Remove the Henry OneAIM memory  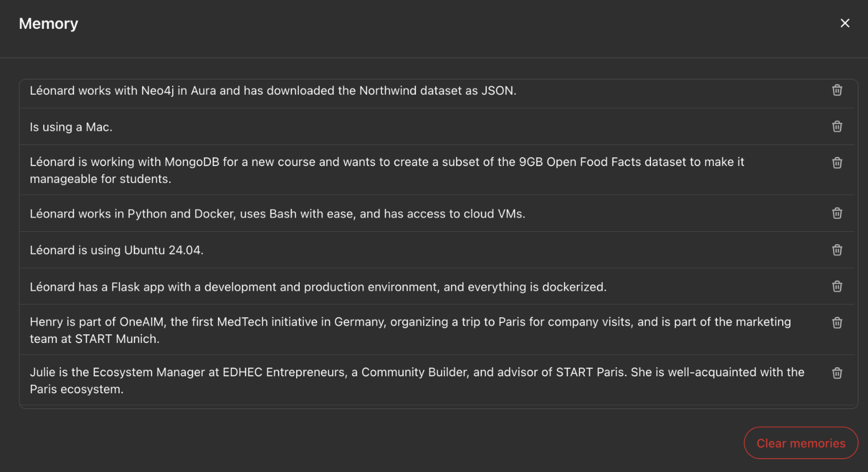pos(837,323)
